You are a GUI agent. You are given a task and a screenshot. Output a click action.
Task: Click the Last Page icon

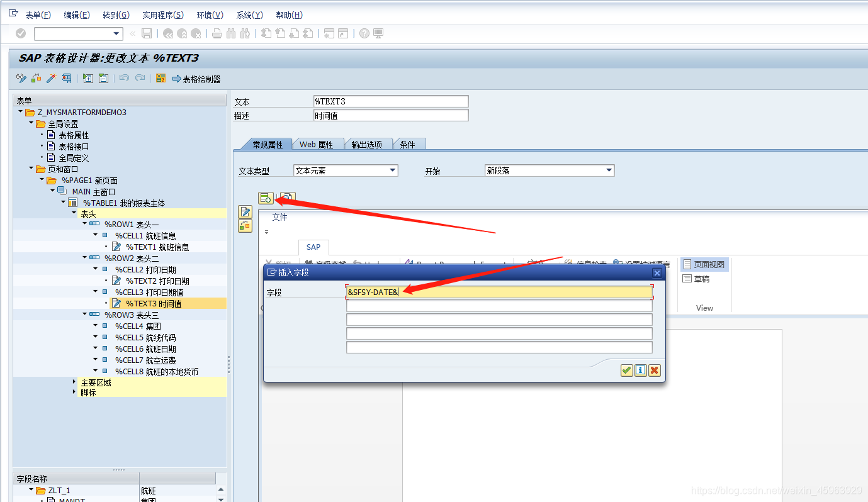click(308, 34)
